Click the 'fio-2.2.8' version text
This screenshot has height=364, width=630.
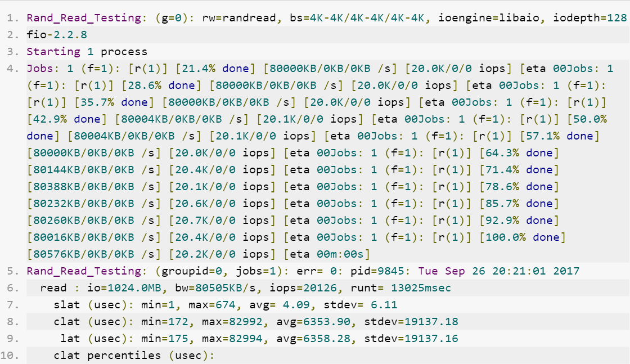point(57,35)
